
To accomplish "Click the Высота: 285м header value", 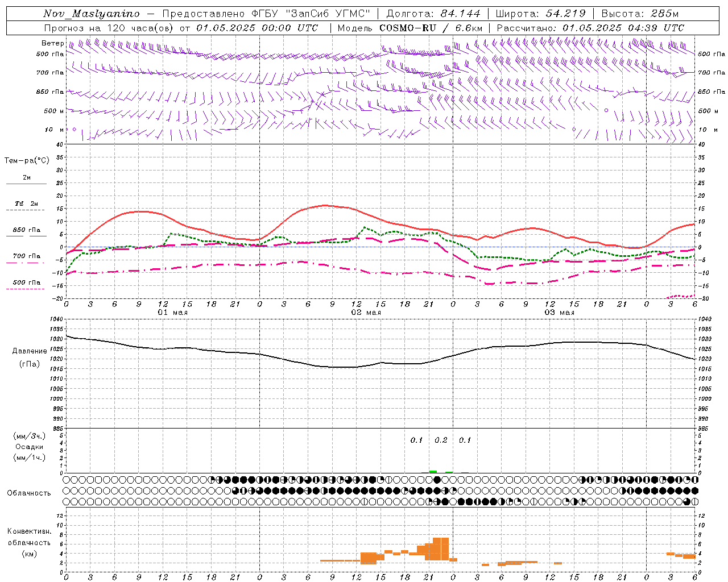I will coord(640,14).
